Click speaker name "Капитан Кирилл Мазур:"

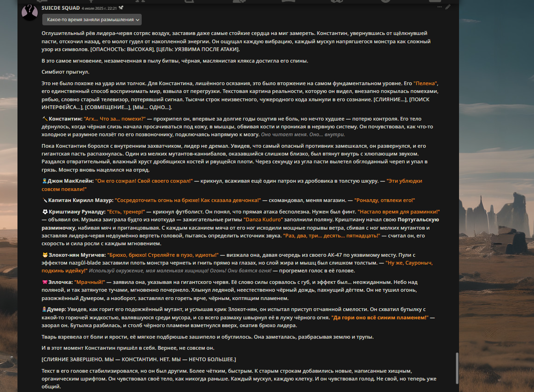pos(80,200)
